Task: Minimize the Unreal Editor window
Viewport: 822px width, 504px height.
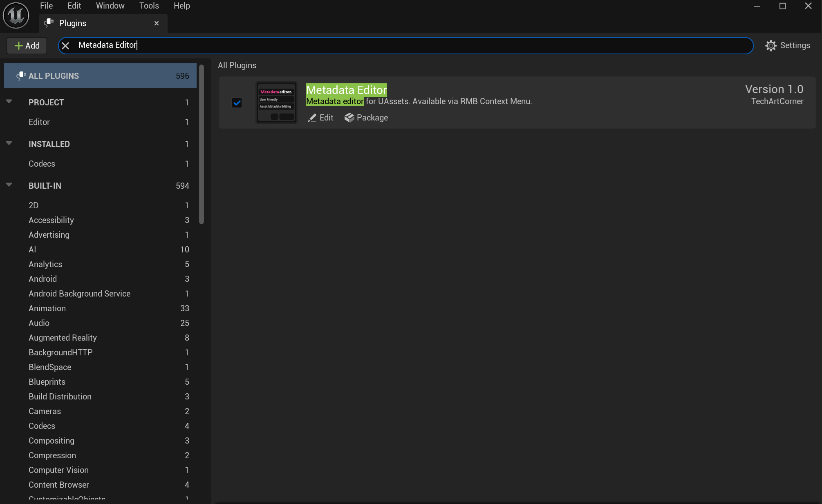Action: [757, 6]
